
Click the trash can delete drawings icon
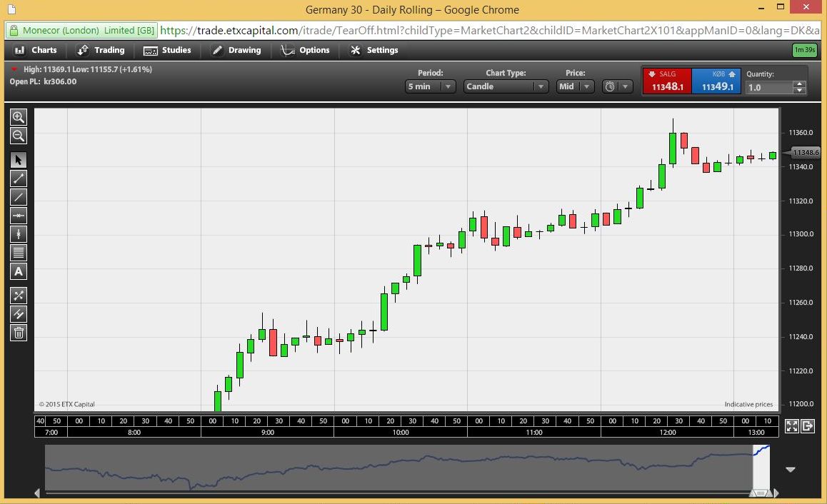pos(19,333)
